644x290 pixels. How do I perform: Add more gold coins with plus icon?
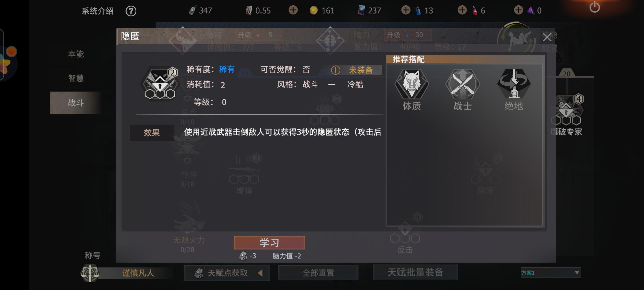[293, 10]
